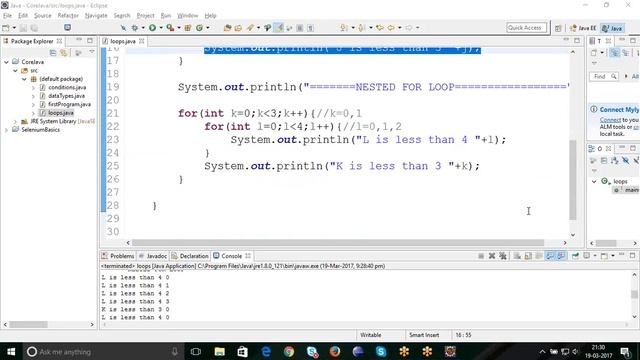Click Remove All Terminated Launches in Console

click(503, 256)
